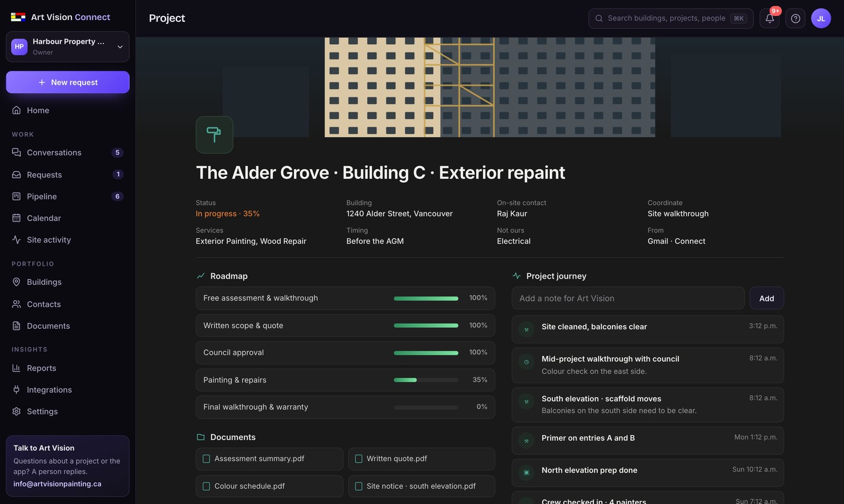Viewport: 844px width, 504px height.
Task: Click the HP organization badge
Action: (20, 46)
